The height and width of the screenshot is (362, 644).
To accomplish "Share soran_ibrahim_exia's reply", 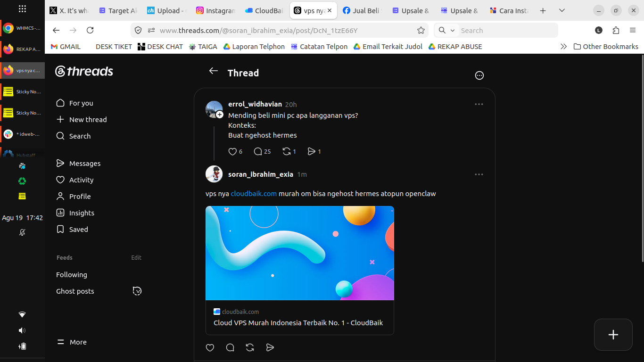I will (270, 347).
